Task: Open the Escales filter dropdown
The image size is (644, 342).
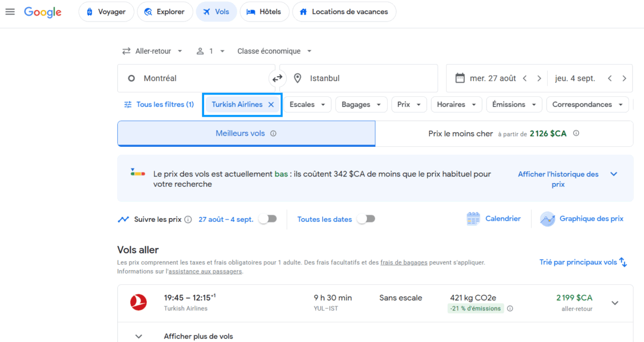Action: [307, 105]
